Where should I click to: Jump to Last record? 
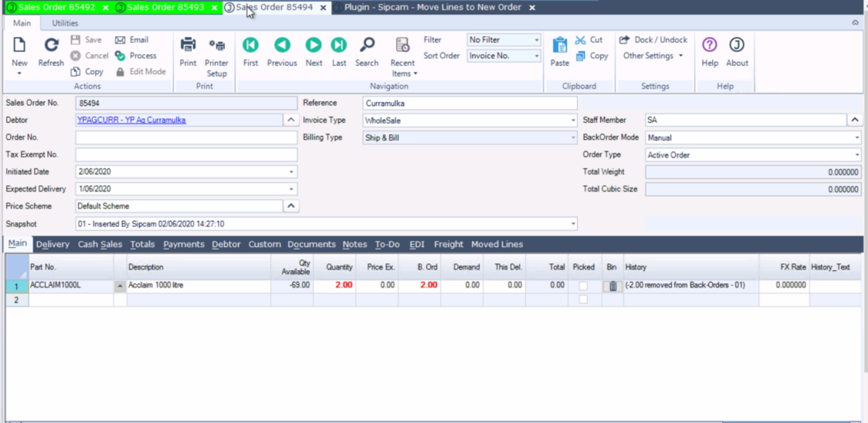point(339,45)
